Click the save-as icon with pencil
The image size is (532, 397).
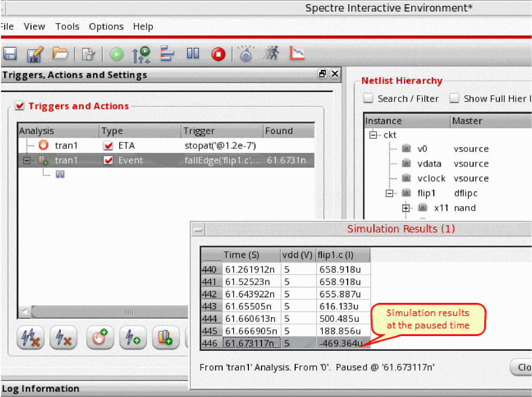35,54
